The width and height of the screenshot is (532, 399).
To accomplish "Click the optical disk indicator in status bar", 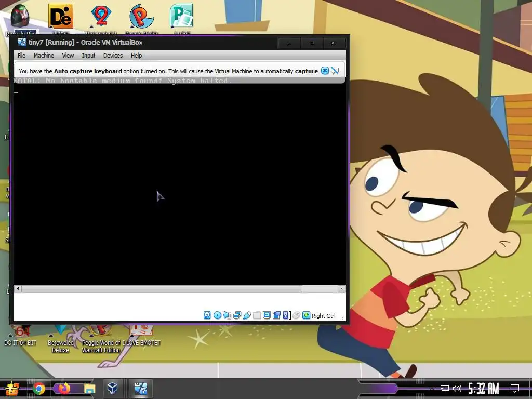I will (x=218, y=315).
